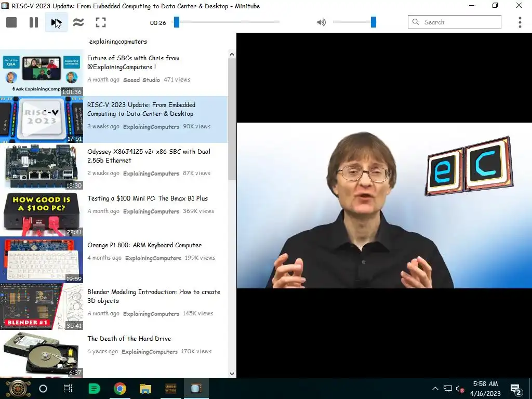Click the playlist scrollbar up arrow
532x399 pixels.
(232, 54)
